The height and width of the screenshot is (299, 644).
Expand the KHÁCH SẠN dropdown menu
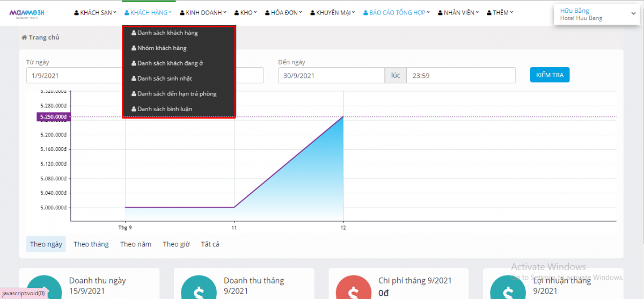(95, 12)
